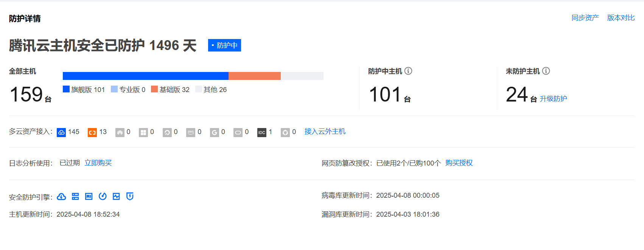644x250 pixels.
Task: Click the orange 基础版 legend swatch
Action: coord(154,89)
